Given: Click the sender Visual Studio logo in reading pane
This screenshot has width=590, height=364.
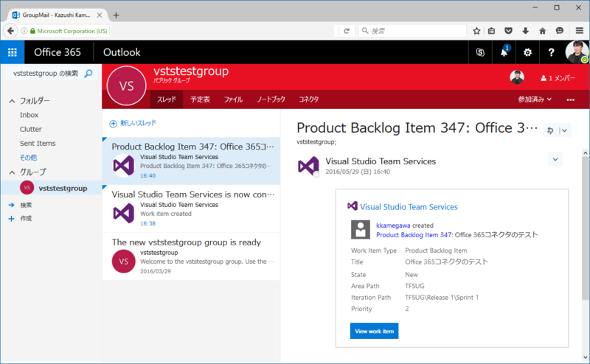Looking at the screenshot, I should (x=308, y=167).
